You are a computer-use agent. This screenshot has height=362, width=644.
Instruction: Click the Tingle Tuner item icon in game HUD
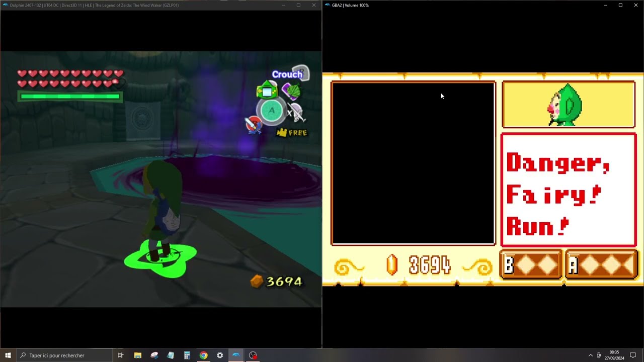pyautogui.click(x=267, y=91)
